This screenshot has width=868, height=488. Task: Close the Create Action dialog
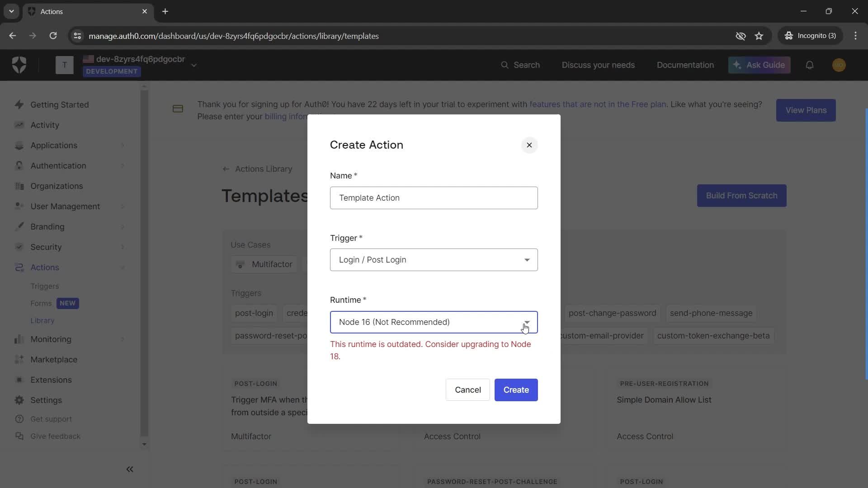529,145
